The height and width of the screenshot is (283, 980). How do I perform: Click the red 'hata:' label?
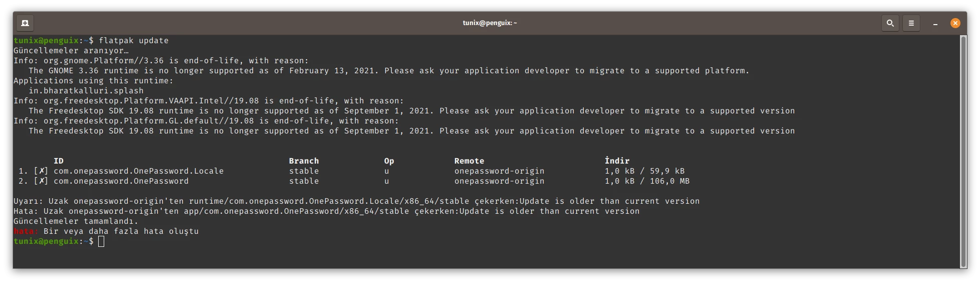pos(26,231)
